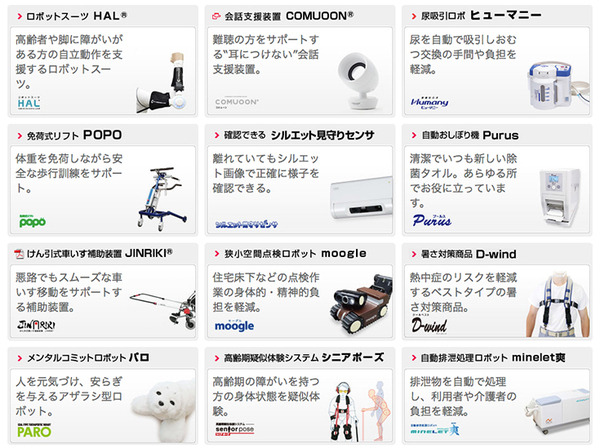Click the green popo logo
Image resolution: width=600 pixels, height=448 pixels.
point(33,221)
